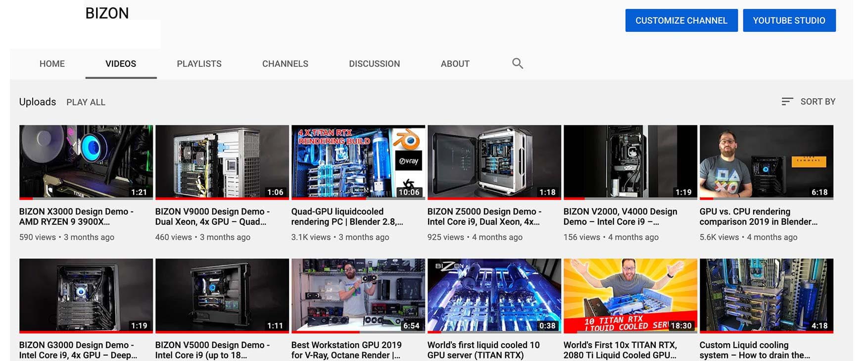Play GPU vs. CPU rendering comparison thumbnail
Image resolution: width=868 pixels, height=361 pixels.
point(767,162)
